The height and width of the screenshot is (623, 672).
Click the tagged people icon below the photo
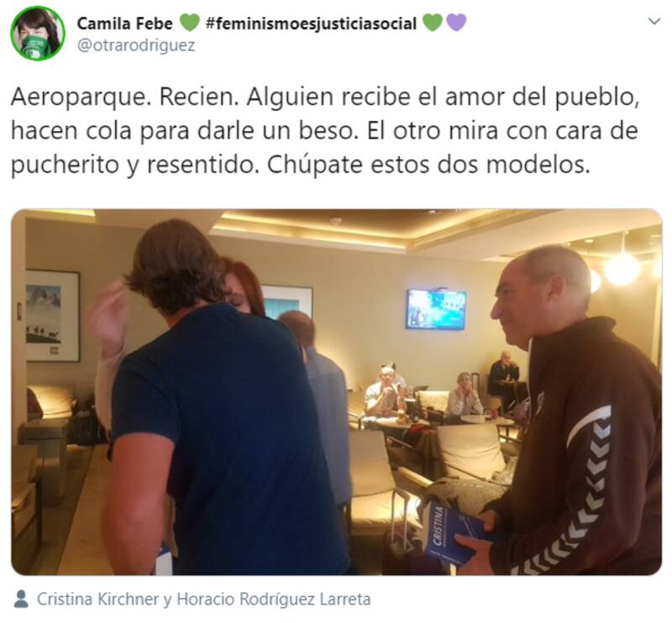tap(21, 599)
